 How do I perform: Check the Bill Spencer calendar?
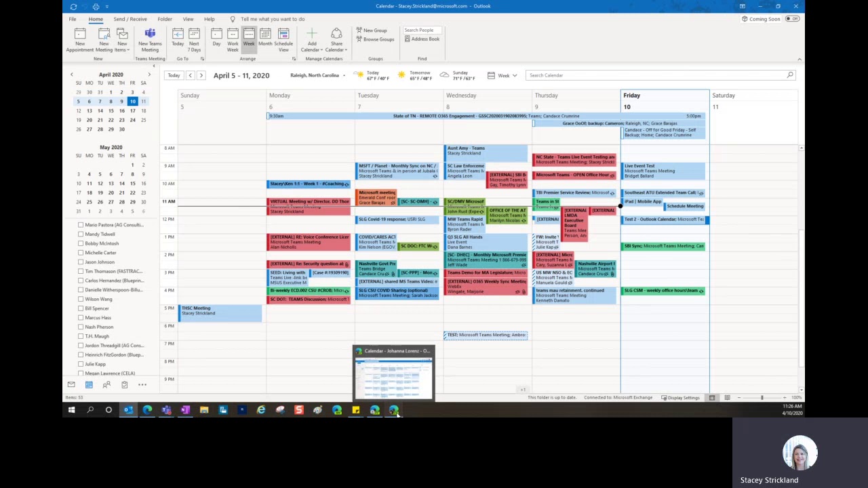81,308
